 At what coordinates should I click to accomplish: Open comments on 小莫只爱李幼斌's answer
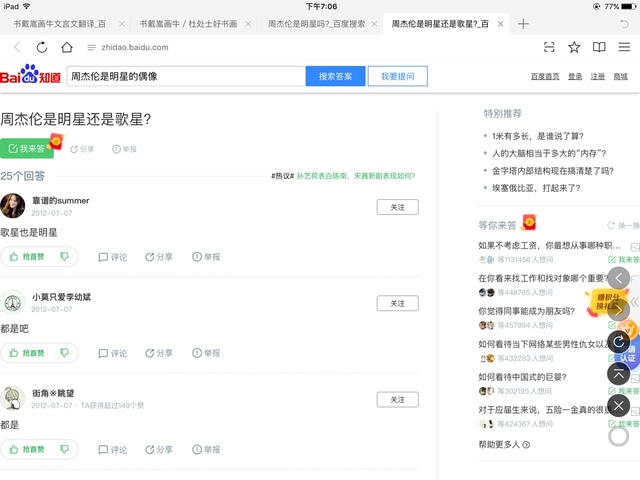(113, 353)
